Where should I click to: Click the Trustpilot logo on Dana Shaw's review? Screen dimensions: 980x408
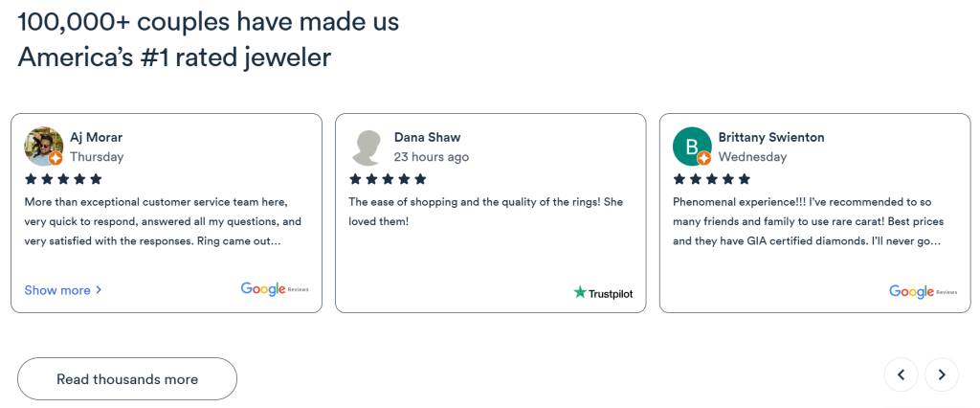(603, 293)
